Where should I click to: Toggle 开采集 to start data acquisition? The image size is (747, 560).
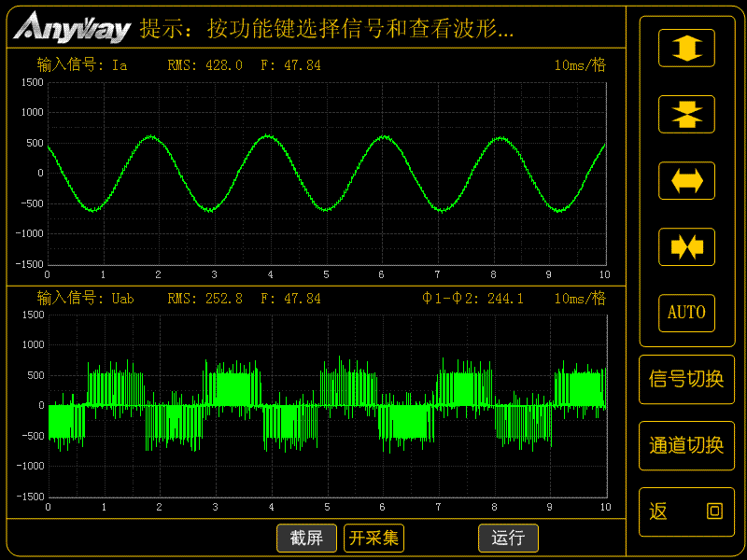[373, 539]
